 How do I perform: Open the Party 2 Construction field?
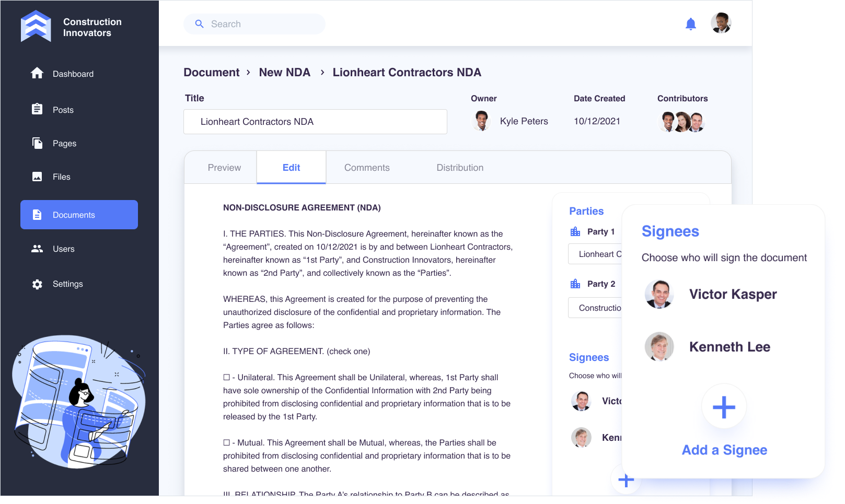click(595, 308)
